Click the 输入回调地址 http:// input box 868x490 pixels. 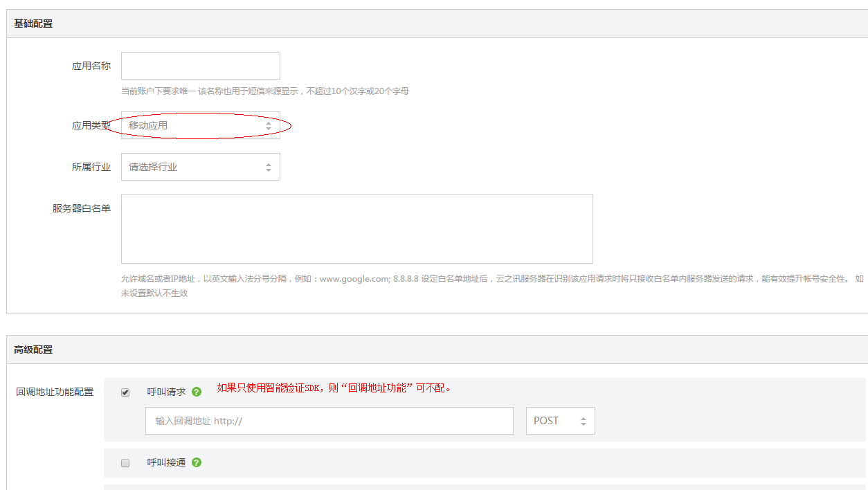click(x=329, y=421)
